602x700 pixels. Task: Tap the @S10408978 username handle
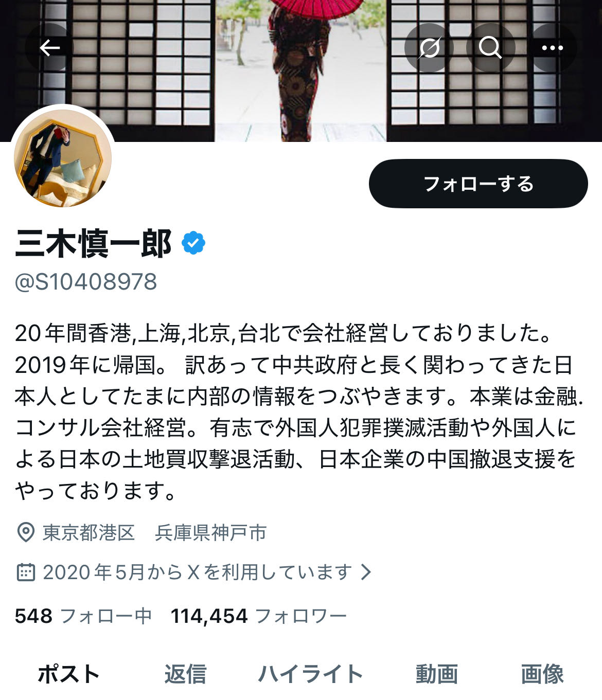(x=86, y=282)
